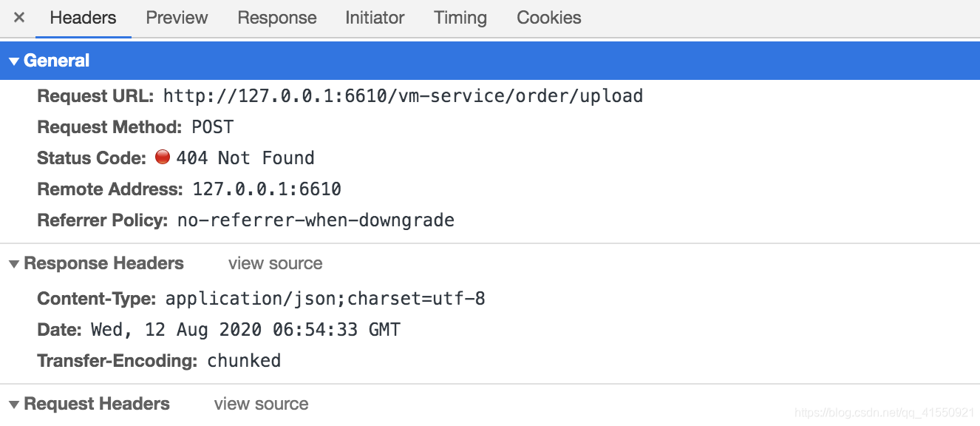Viewport: 980px width, 426px height.
Task: Click the Remote Address value 127.0.0.1:6610
Action: click(267, 189)
